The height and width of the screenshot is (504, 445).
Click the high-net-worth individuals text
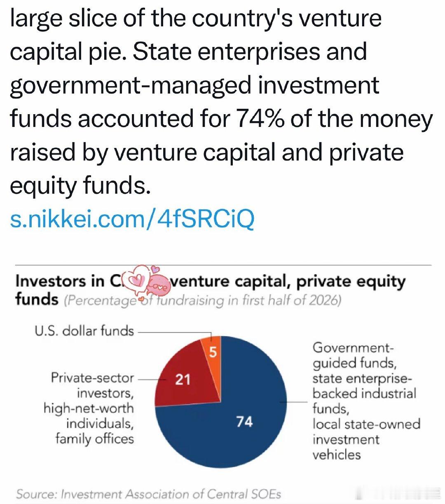coord(89,415)
